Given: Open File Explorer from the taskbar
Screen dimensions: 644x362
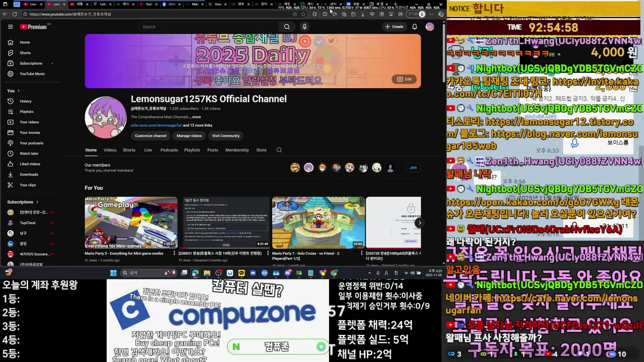Looking at the screenshot, I should tap(207, 273).
